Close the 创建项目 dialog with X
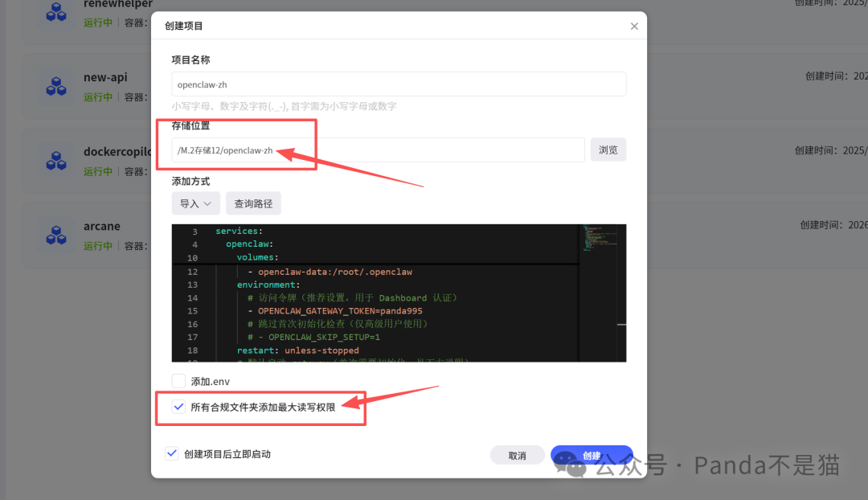The image size is (868, 500). (x=634, y=26)
